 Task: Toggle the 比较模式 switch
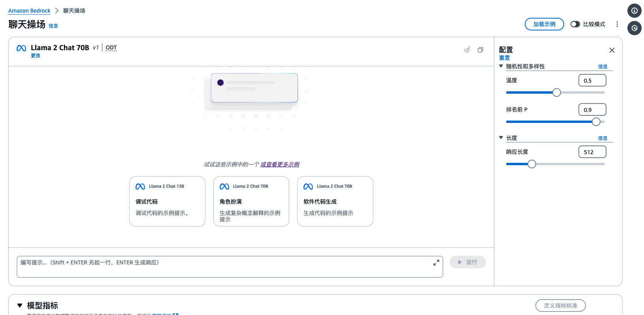(575, 24)
